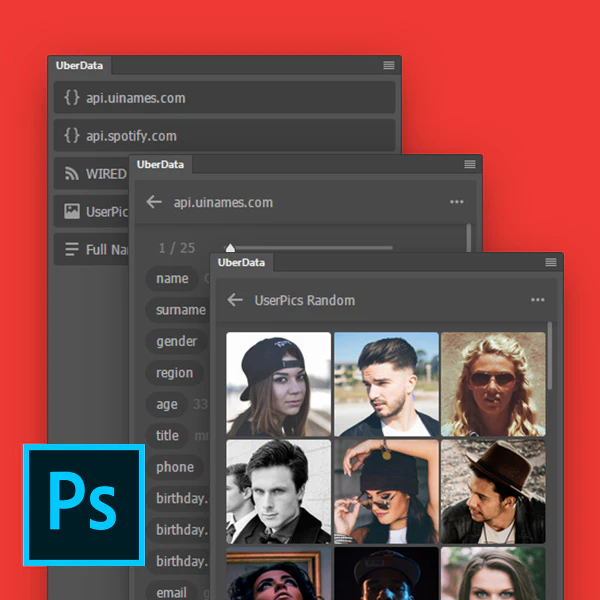The height and width of the screenshot is (600, 600).
Task: Click the first birthday field tag
Action: click(x=178, y=498)
